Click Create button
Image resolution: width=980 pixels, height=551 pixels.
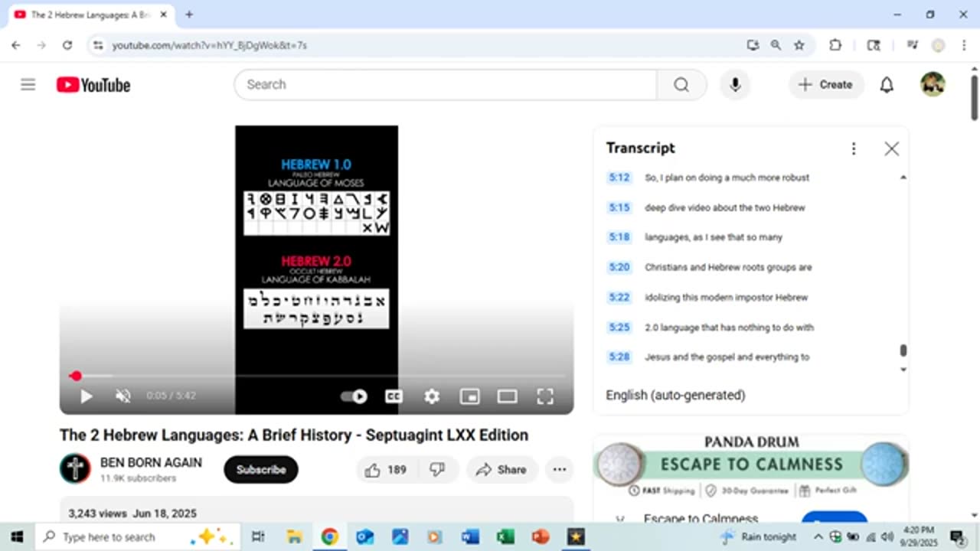pos(825,85)
